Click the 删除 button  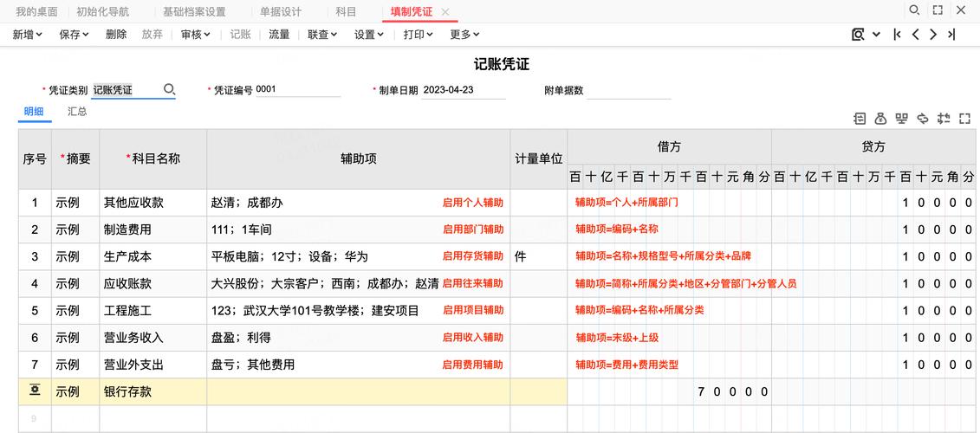(116, 35)
